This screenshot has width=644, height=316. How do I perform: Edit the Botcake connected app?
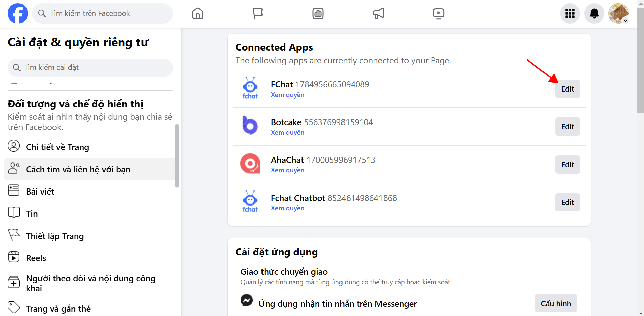point(567,127)
